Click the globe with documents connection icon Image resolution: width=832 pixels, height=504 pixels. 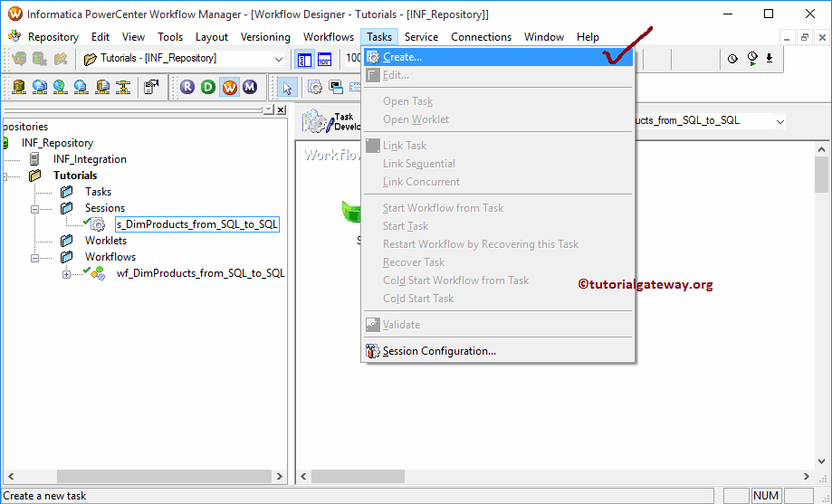[40, 87]
